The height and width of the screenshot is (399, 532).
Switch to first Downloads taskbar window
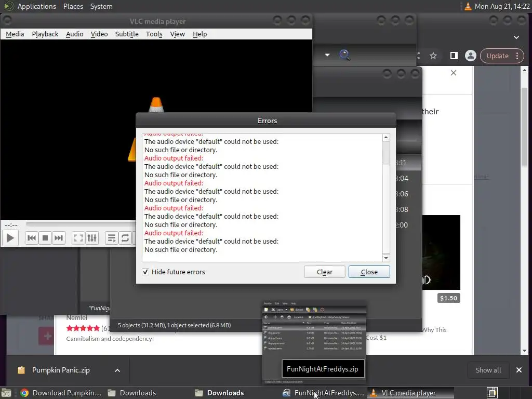click(131, 393)
